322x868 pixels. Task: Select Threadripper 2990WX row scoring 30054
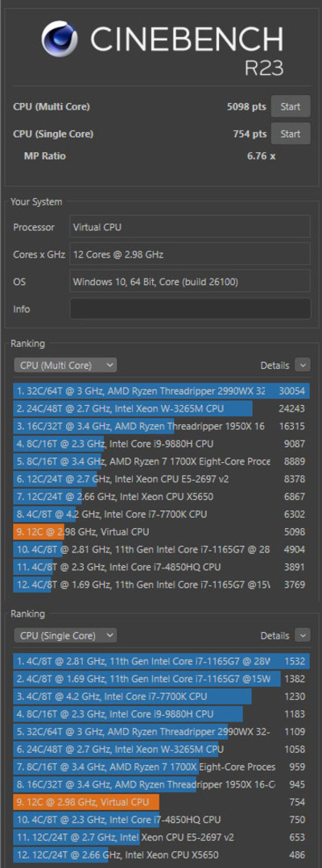point(161,391)
